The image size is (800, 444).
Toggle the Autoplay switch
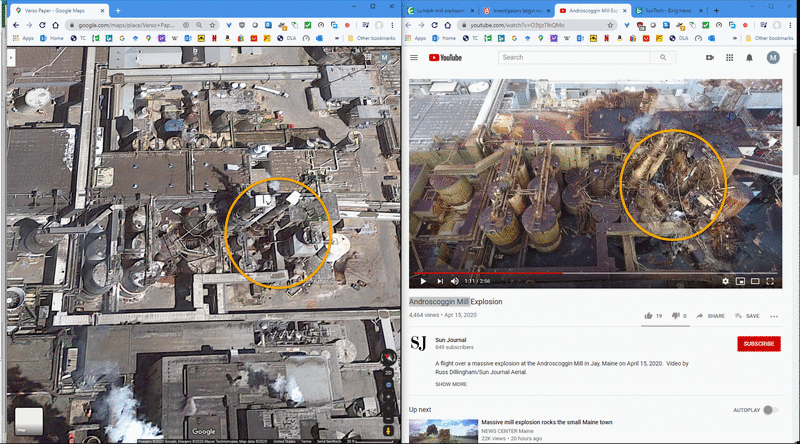(x=770, y=410)
